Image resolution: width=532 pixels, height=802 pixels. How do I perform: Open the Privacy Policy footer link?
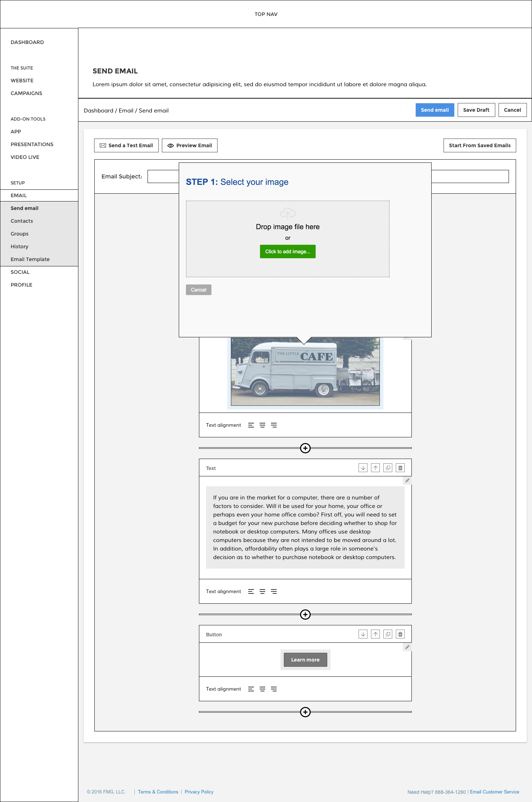coord(199,792)
